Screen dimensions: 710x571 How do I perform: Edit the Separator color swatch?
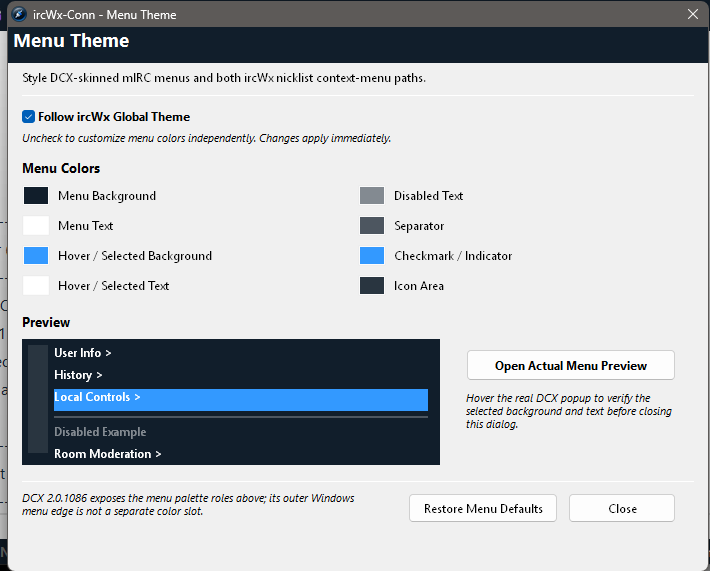click(372, 226)
